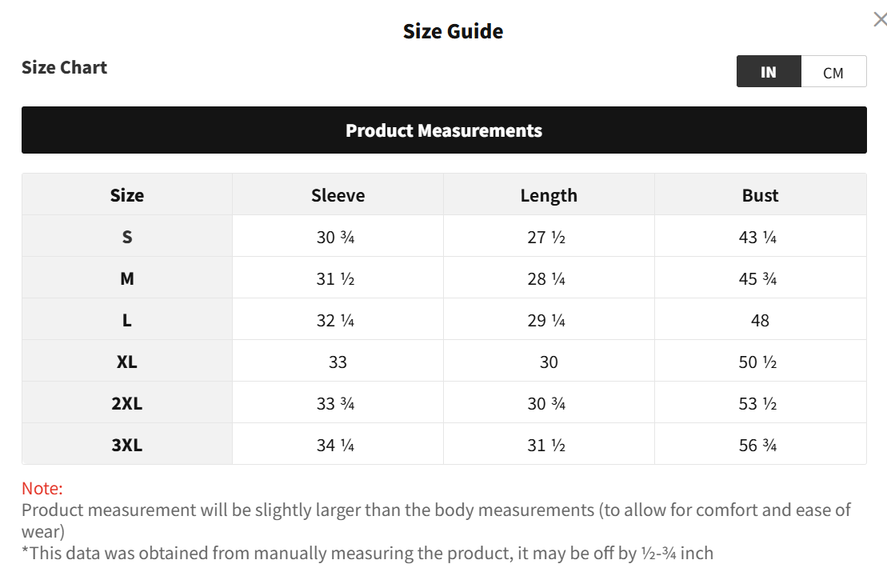Click the Bust column header
The image size is (887, 588).
760,195
